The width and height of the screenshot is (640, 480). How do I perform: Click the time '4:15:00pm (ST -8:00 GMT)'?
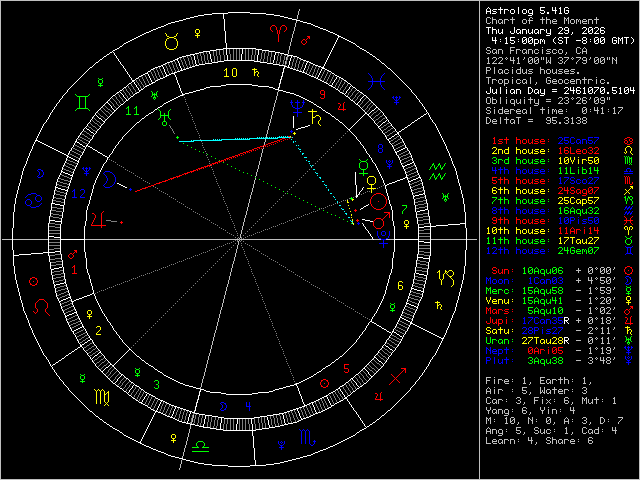click(x=563, y=41)
